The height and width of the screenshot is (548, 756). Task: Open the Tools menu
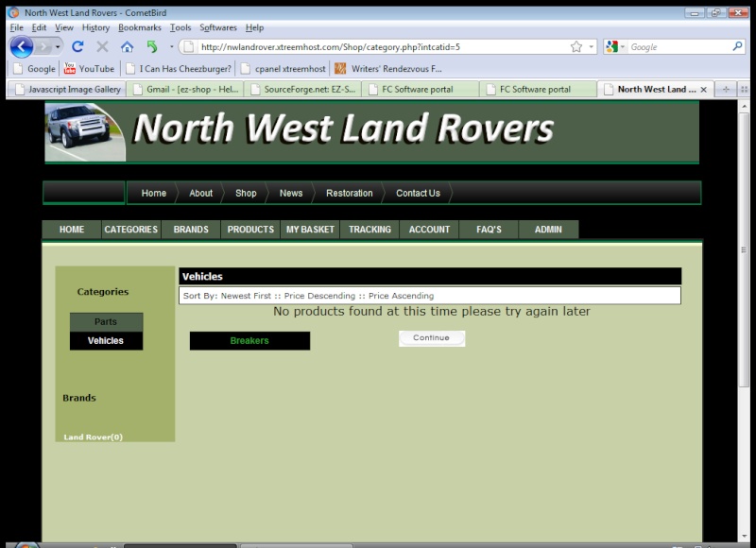click(180, 27)
